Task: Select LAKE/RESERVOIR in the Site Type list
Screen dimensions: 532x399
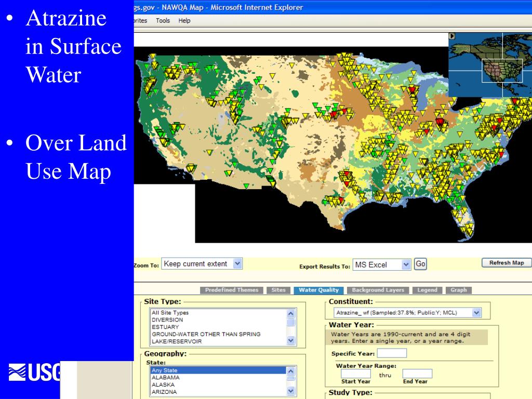Action: tap(218, 341)
